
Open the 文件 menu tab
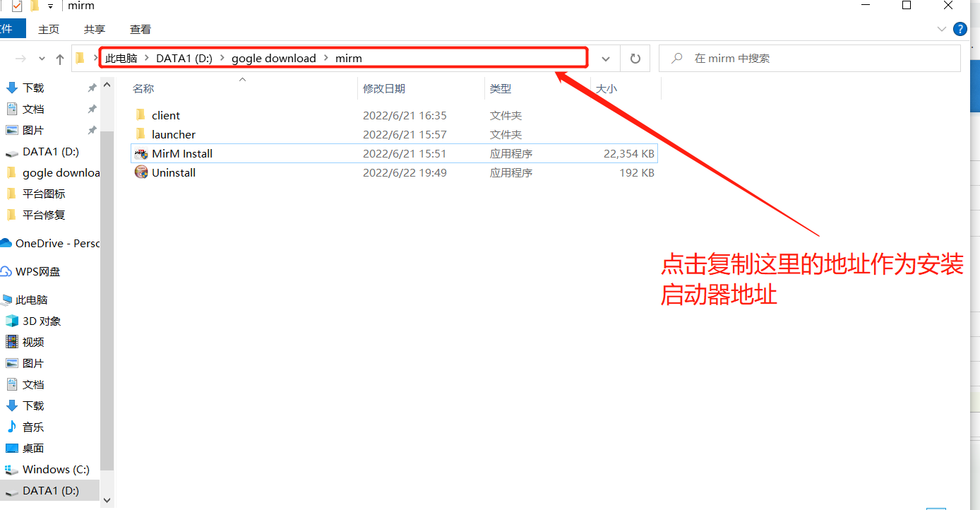click(x=12, y=29)
